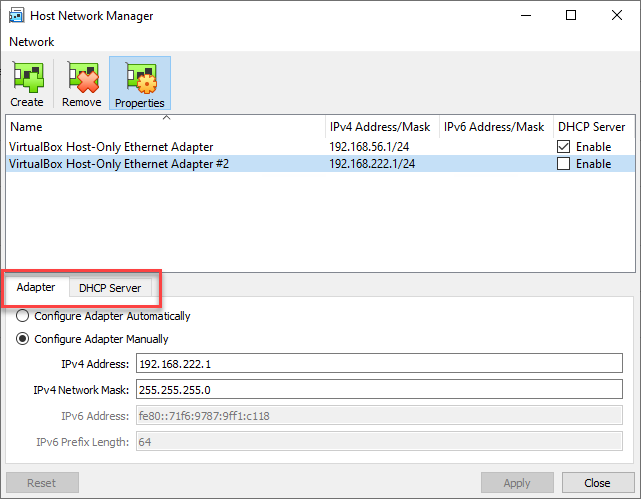Viewport: 641px width, 499px height.
Task: Enable DHCP for Host-Only Ethernet Adapter #2
Action: [x=563, y=164]
